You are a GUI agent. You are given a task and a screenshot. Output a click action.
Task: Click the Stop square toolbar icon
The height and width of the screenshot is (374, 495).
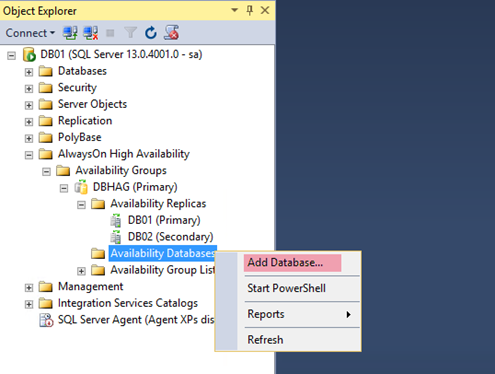(x=110, y=33)
